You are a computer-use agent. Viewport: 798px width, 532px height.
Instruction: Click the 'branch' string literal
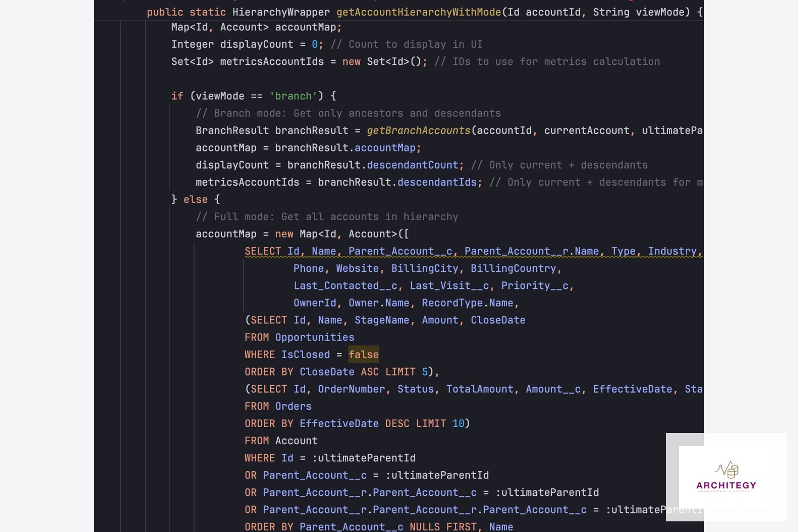[293, 96]
